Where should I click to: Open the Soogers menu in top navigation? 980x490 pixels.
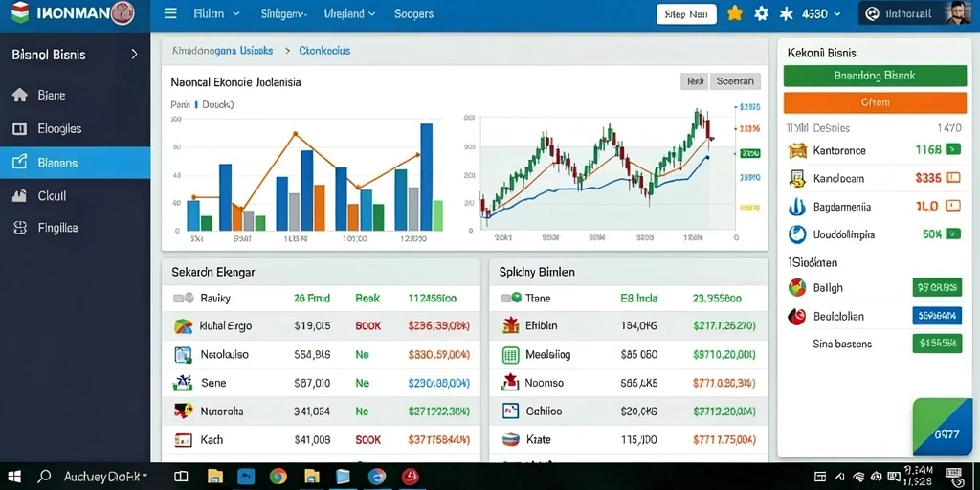(413, 13)
